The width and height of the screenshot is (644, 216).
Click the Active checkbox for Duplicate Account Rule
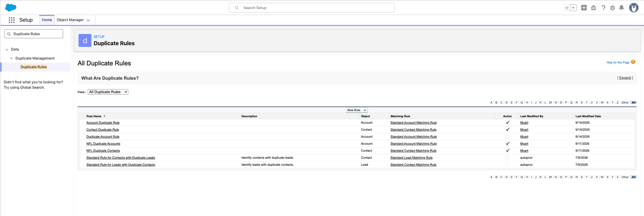click(507, 137)
